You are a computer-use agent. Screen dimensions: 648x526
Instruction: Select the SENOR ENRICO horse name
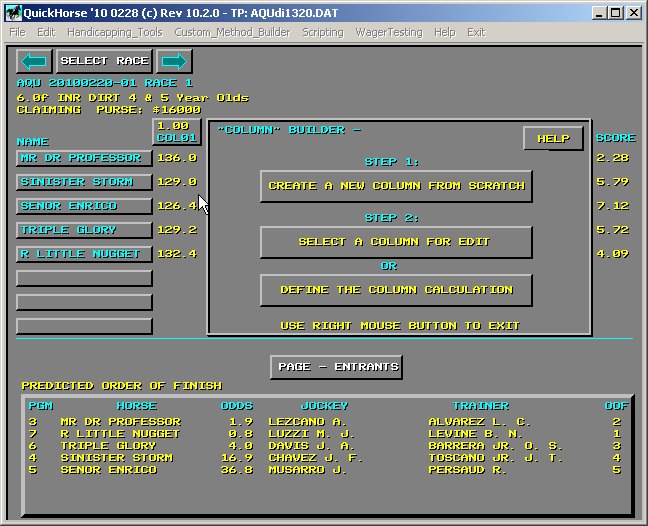[x=84, y=206]
